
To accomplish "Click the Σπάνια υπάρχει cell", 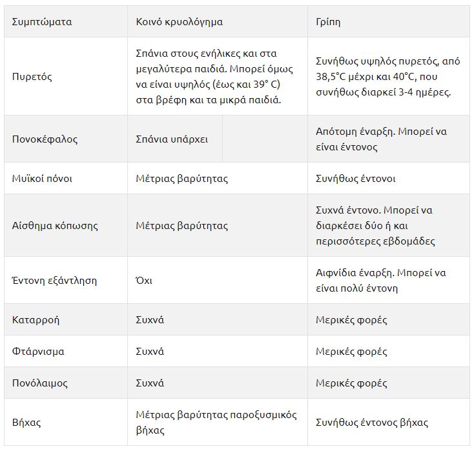I will [x=172, y=139].
